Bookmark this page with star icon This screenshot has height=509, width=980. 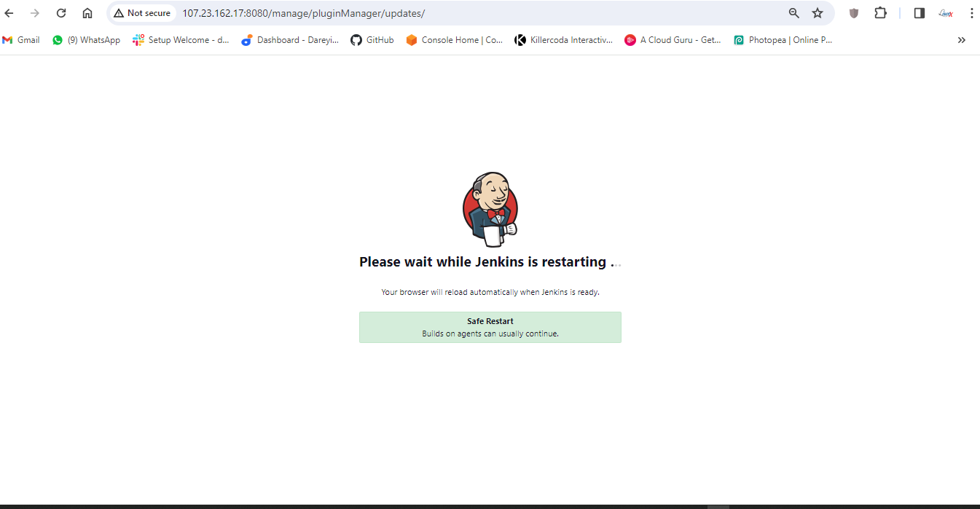(x=818, y=13)
